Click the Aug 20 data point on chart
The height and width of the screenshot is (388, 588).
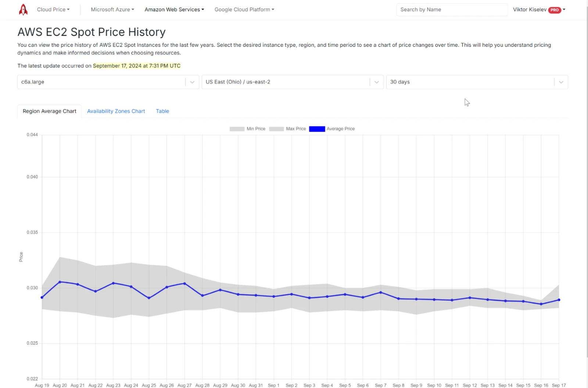60,282
